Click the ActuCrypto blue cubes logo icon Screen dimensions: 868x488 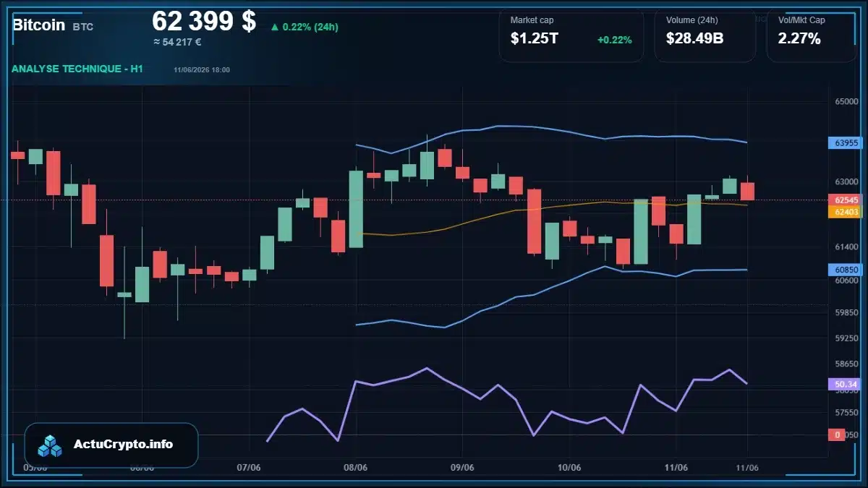tap(50, 446)
